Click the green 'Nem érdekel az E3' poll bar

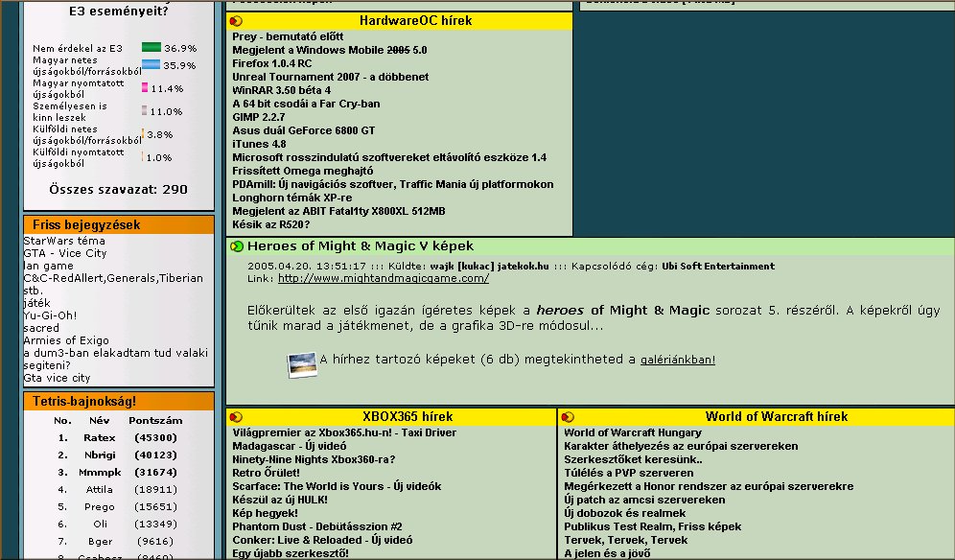click(x=151, y=48)
